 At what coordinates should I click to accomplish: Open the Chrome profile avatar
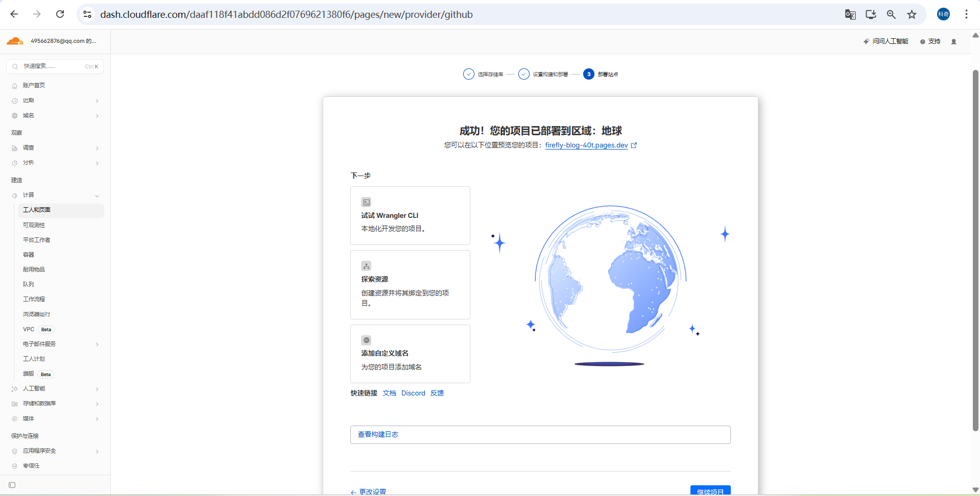tap(943, 14)
